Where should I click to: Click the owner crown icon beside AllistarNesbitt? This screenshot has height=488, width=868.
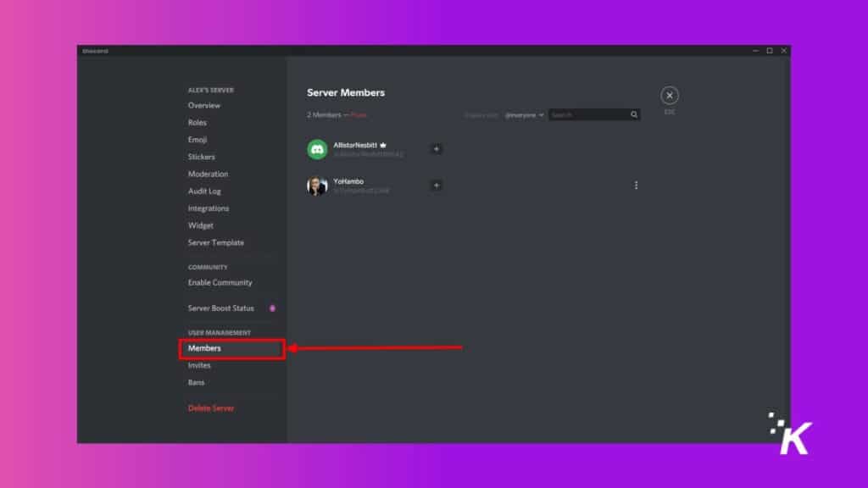point(383,145)
